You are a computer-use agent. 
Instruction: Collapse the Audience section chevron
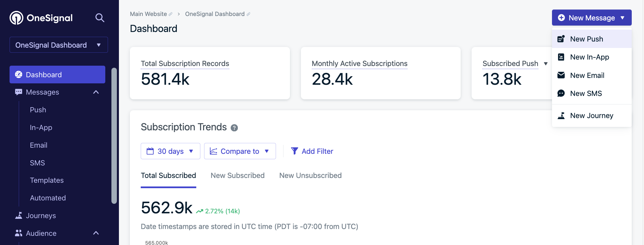click(x=96, y=233)
